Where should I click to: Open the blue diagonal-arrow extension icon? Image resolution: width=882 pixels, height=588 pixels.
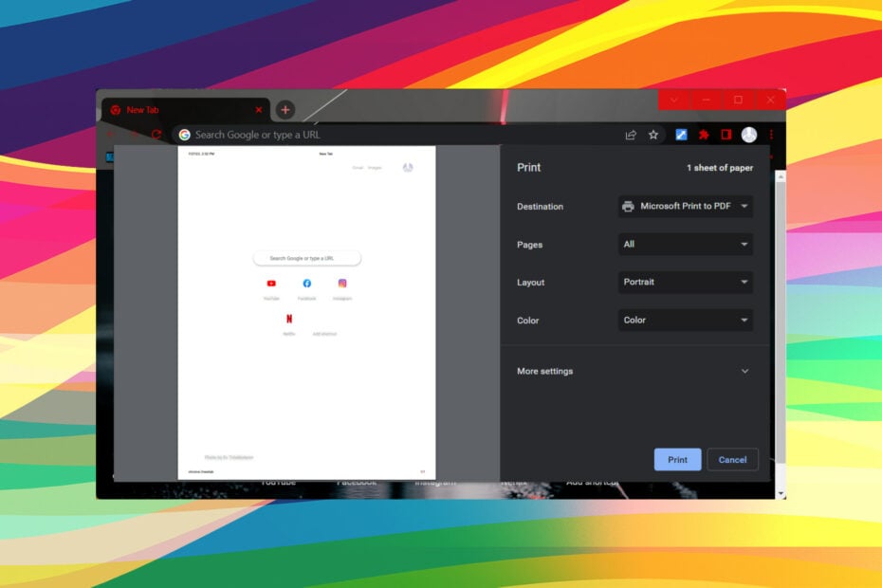tap(681, 135)
